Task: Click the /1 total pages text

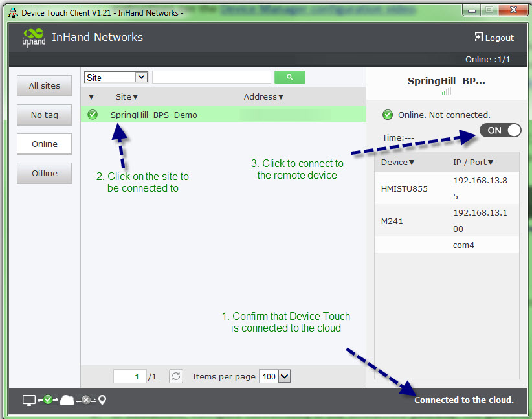Action: pyautogui.click(x=152, y=376)
